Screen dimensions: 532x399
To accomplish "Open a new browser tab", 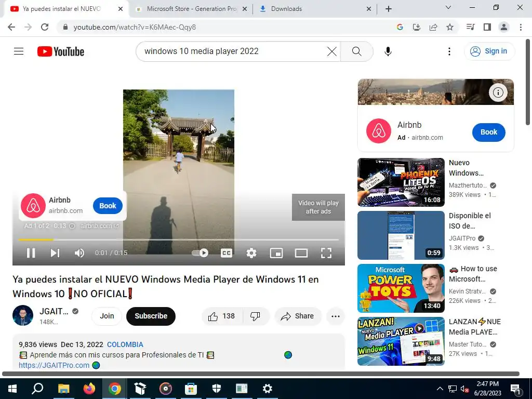I will pyautogui.click(x=389, y=9).
